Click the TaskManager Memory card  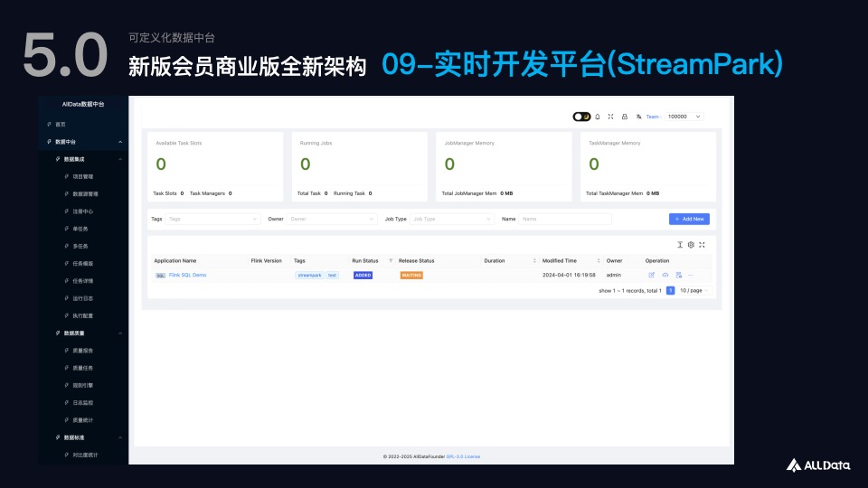pos(648,166)
